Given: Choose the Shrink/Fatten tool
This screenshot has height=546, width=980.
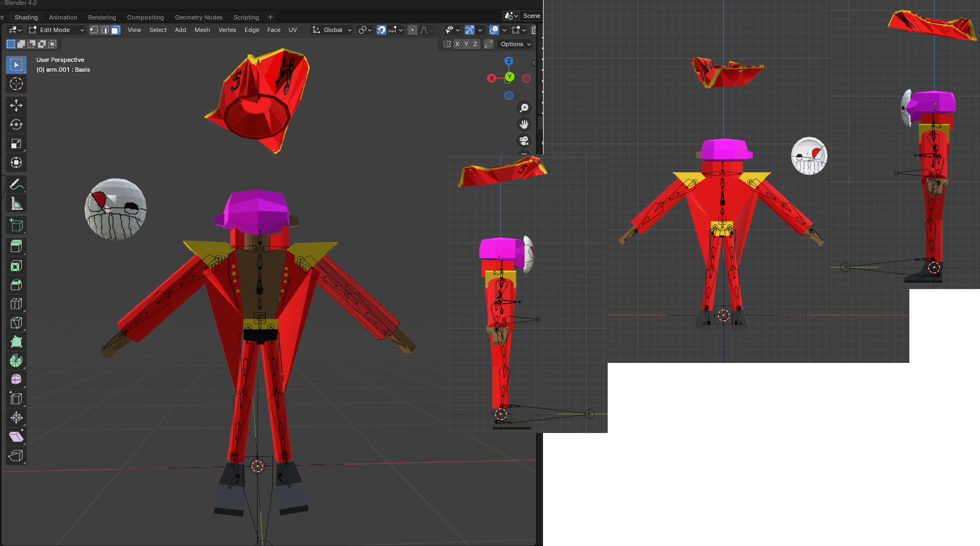Looking at the screenshot, I should (x=16, y=417).
